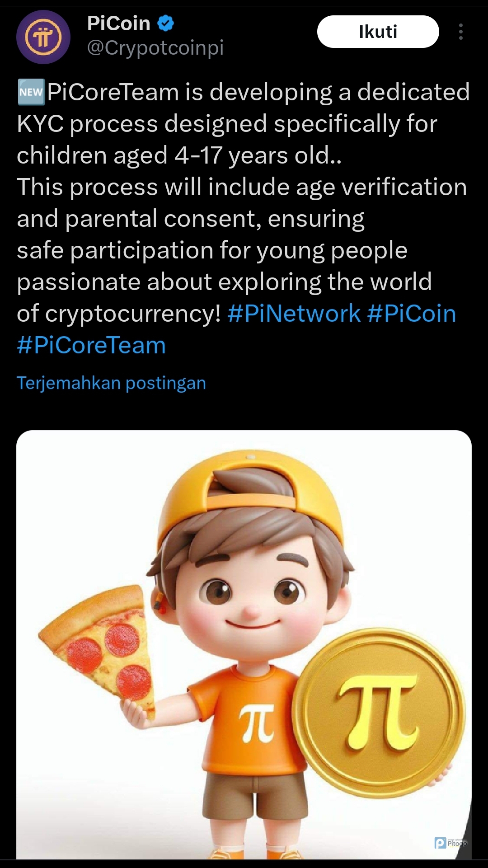
Task: Follow the account with the Ikuti button
Action: point(378,32)
